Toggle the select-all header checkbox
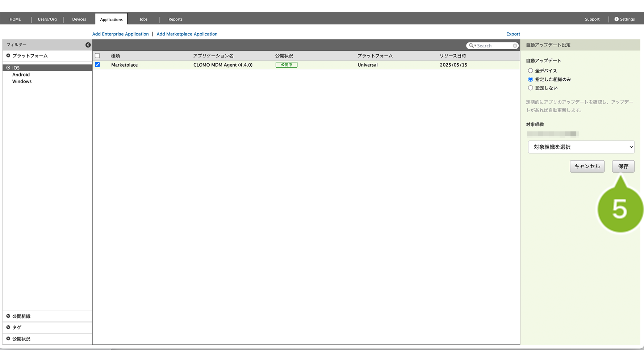644x362 pixels. (x=97, y=56)
